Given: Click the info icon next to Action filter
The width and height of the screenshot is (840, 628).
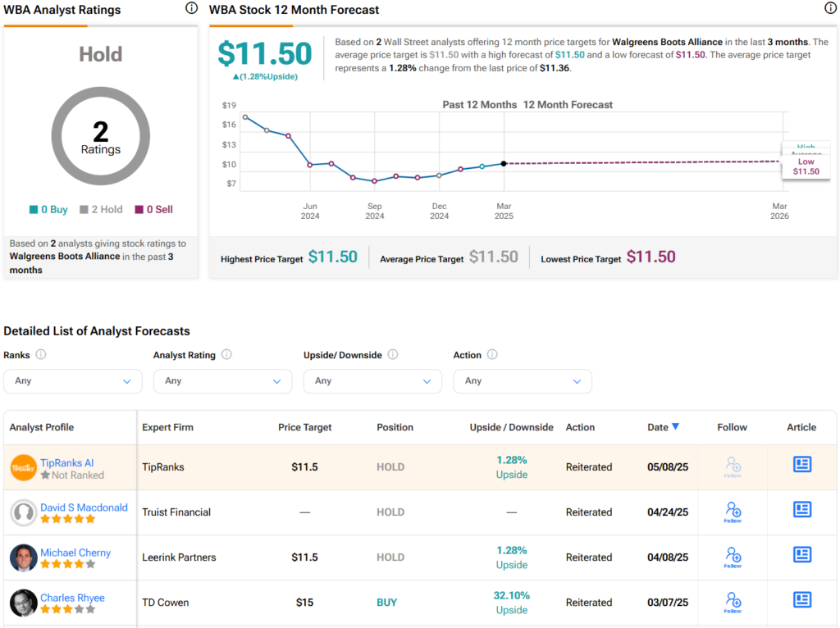Looking at the screenshot, I should click(492, 354).
